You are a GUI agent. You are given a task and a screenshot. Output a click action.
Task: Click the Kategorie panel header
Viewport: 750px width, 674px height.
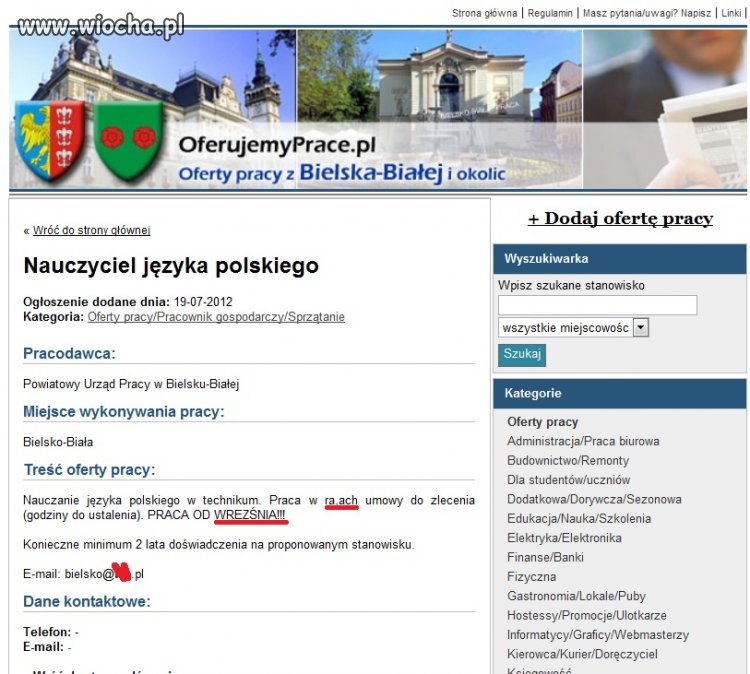pos(619,394)
